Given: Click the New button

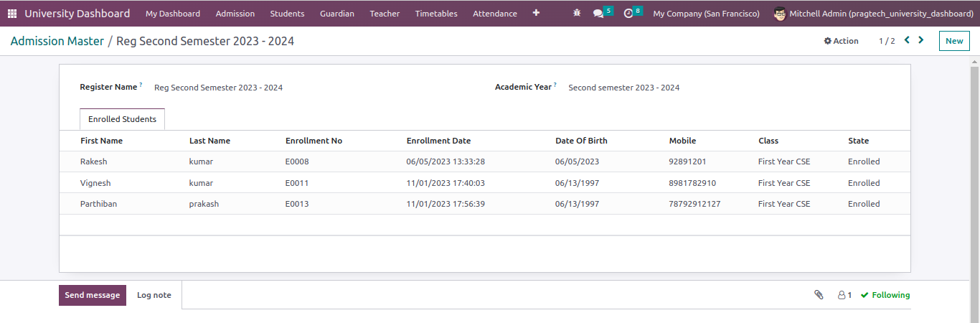Looking at the screenshot, I should (954, 41).
